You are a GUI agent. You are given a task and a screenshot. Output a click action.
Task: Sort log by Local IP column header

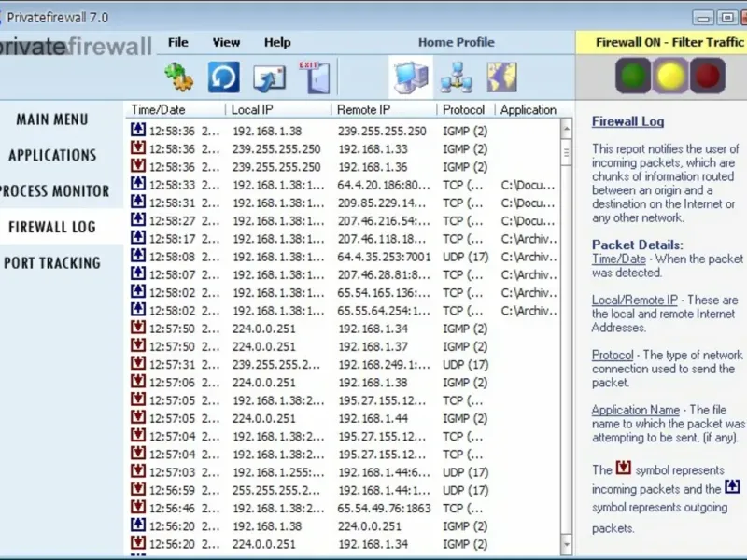tap(252, 110)
